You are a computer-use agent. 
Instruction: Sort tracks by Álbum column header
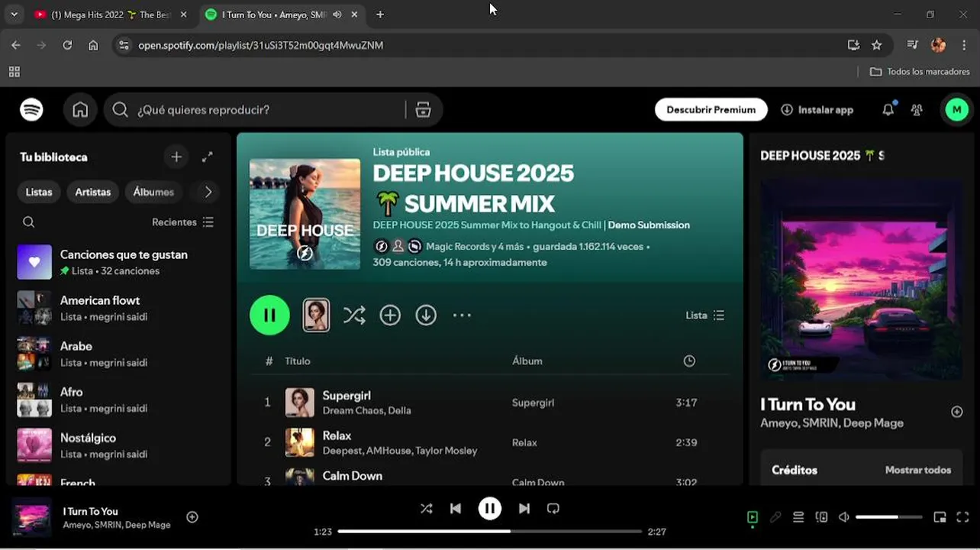527,361
